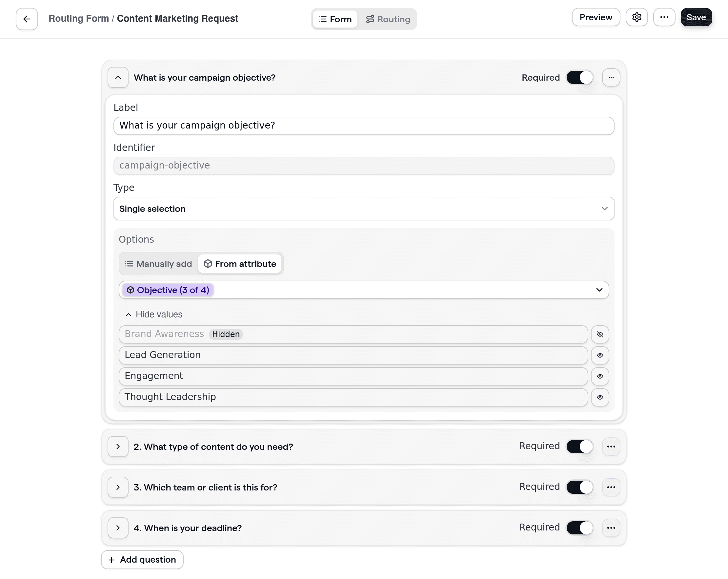Collapse the values list via Hide values

tap(154, 314)
